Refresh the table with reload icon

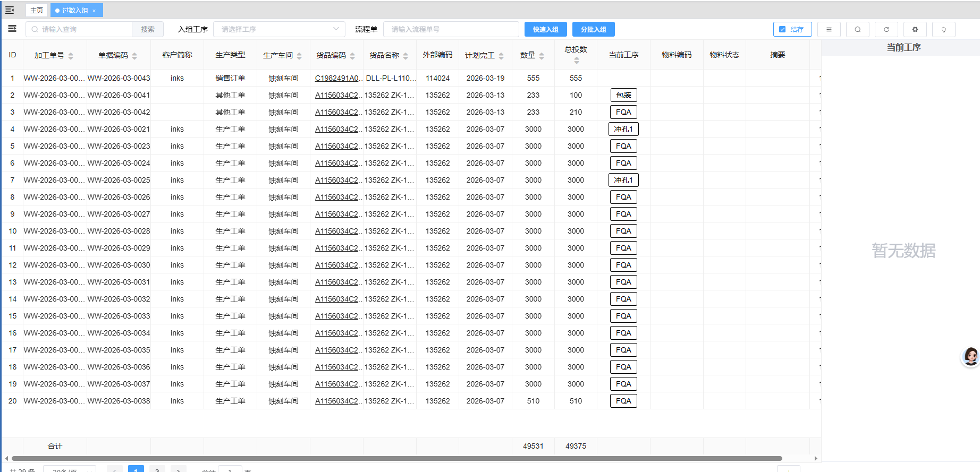click(x=886, y=30)
